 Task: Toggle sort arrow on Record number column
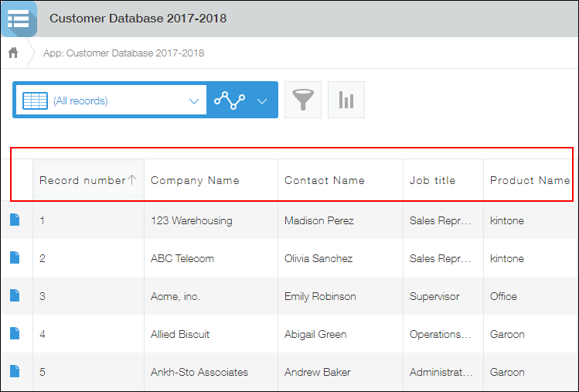[131, 180]
